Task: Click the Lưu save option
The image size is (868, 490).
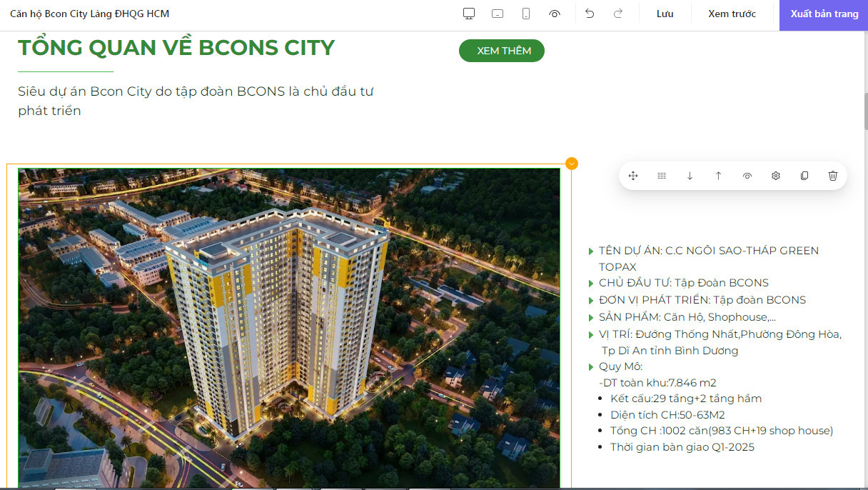Action: tap(665, 14)
